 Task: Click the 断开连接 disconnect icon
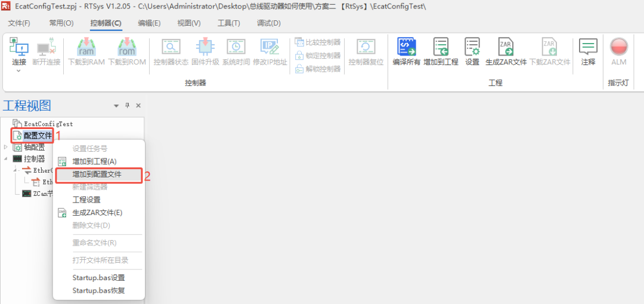pos(46,48)
